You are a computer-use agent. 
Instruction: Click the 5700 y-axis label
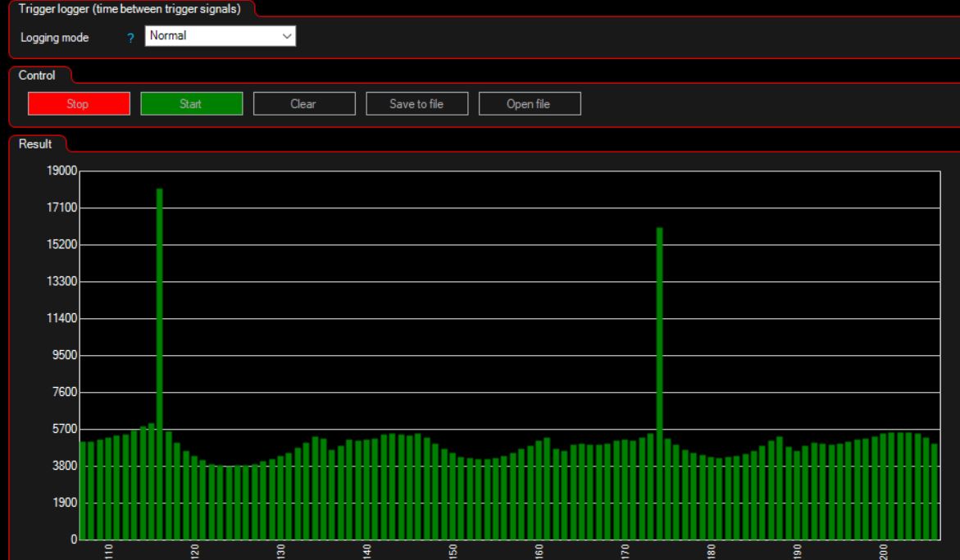click(x=65, y=429)
